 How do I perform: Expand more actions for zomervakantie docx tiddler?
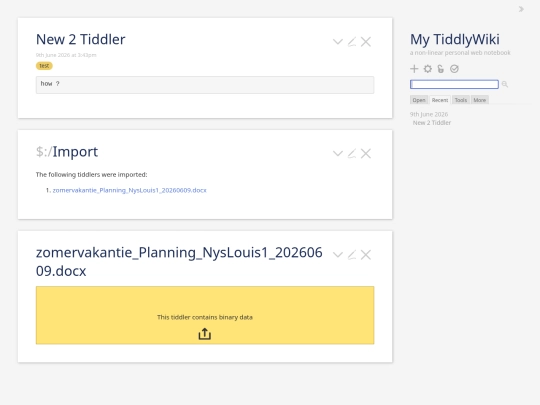[338, 255]
